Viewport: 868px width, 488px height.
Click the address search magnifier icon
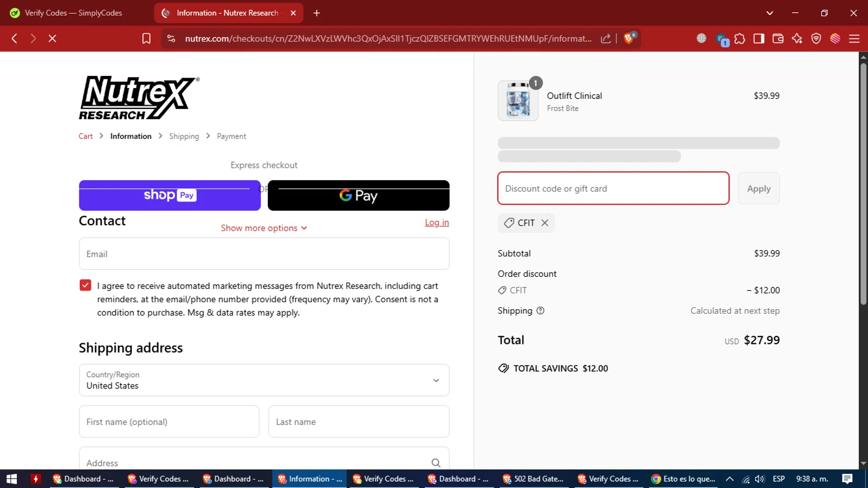coord(436,463)
